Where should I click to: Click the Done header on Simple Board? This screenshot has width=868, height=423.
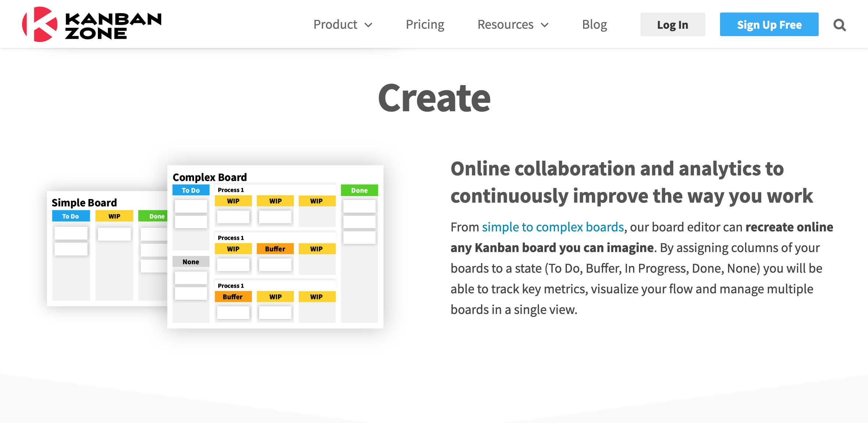click(156, 216)
